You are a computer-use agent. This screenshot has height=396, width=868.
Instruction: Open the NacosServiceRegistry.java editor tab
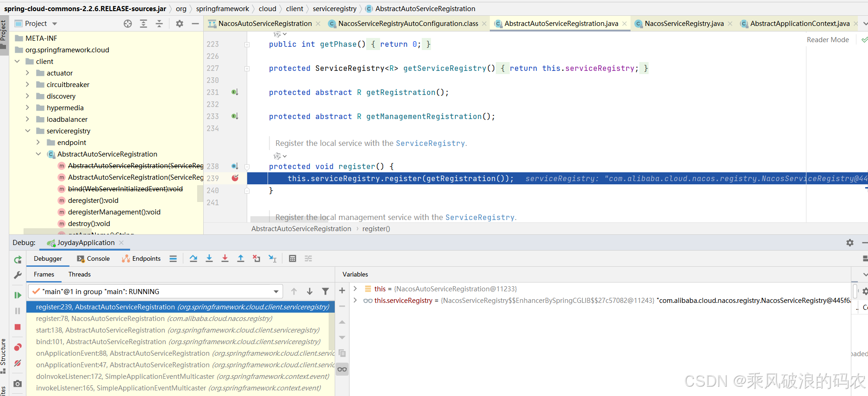(684, 24)
